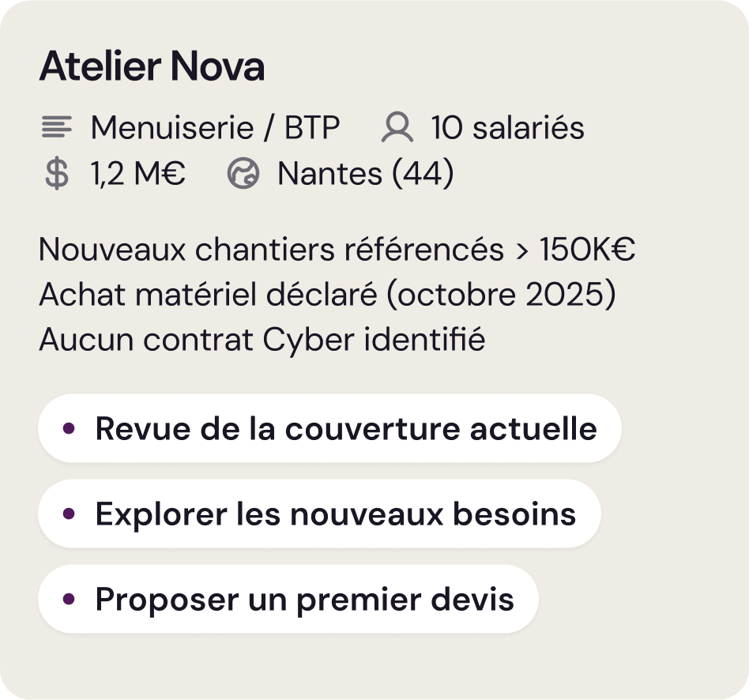This screenshot has height=700, width=749.
Task: Click the Achat matériel déclaré line
Action: [x=208, y=295]
